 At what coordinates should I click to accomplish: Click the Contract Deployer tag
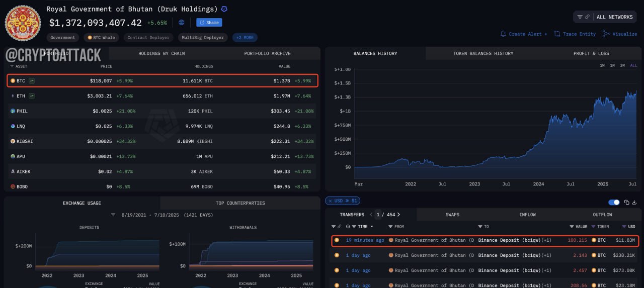point(148,38)
